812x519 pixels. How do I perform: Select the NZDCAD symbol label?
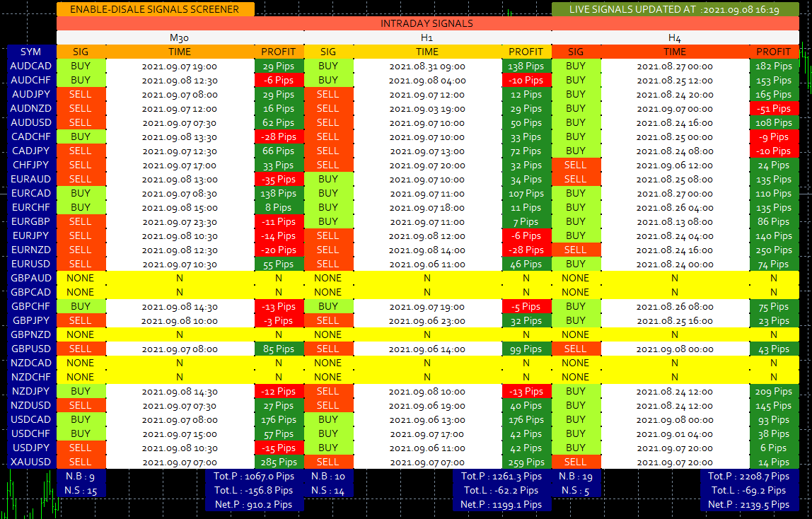pyautogui.click(x=30, y=363)
